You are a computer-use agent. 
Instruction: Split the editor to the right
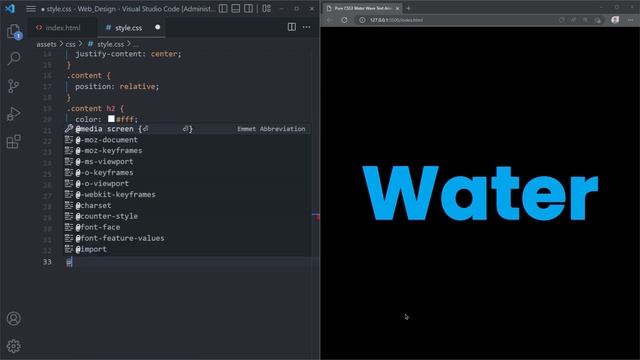[x=291, y=27]
